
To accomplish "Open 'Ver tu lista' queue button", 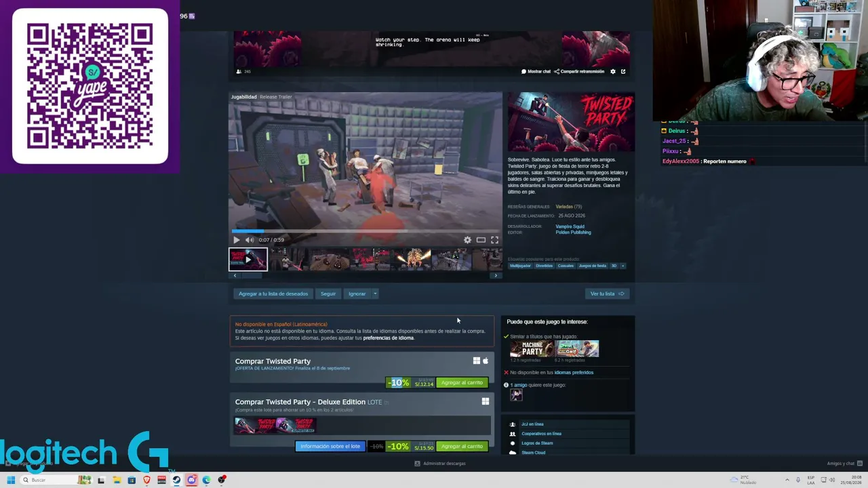I will [607, 294].
